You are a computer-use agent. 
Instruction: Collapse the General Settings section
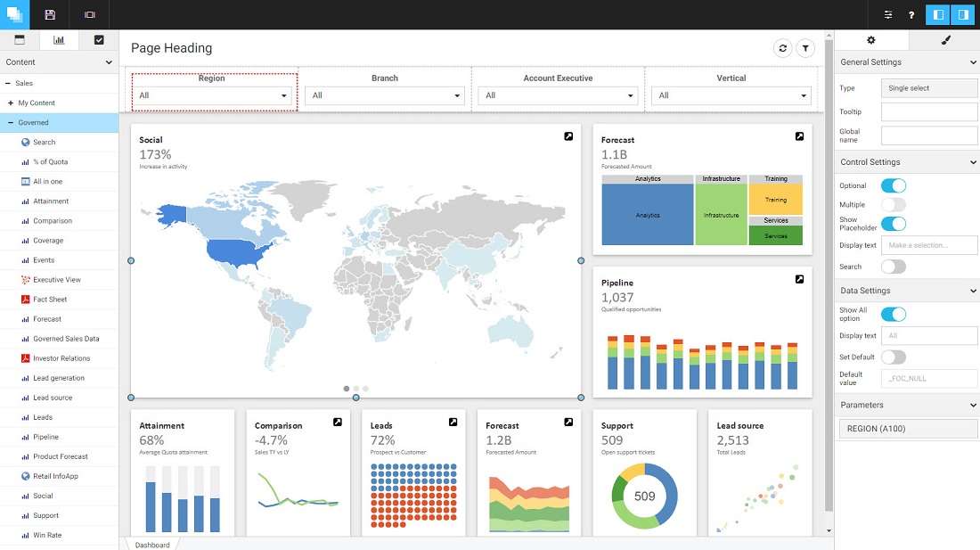coord(973,62)
